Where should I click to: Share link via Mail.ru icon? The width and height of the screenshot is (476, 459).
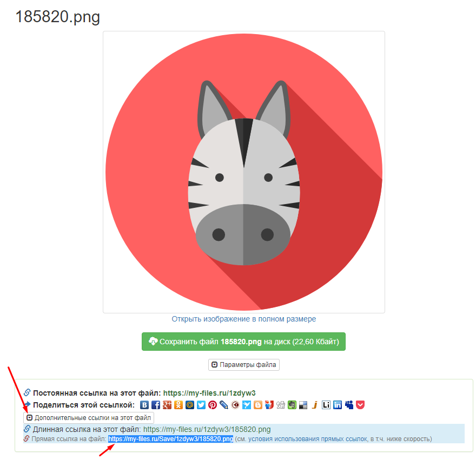[x=190, y=405]
